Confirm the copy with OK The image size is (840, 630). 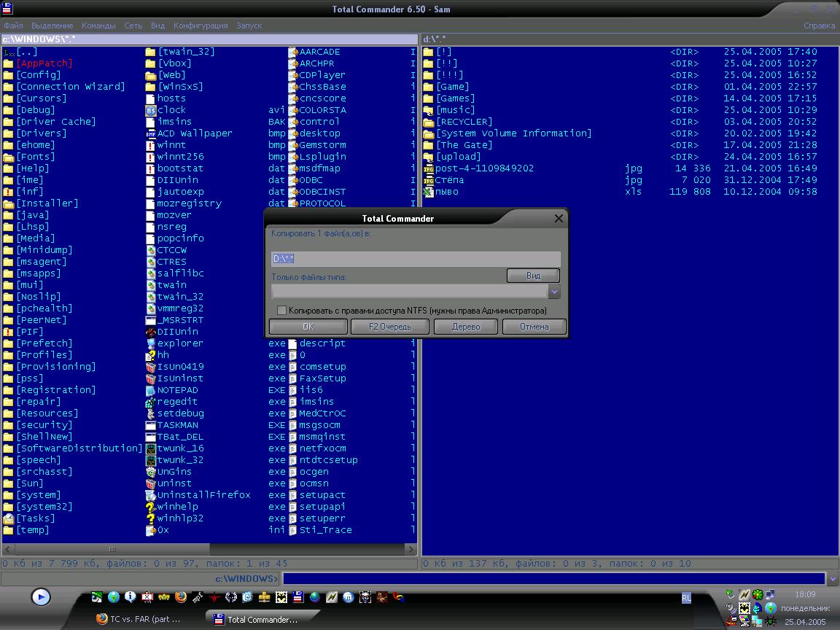point(308,326)
